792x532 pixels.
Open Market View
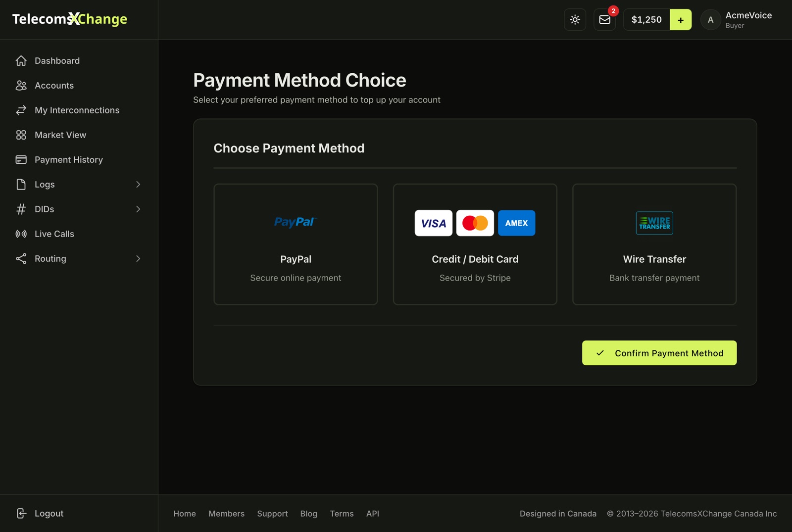[60, 135]
